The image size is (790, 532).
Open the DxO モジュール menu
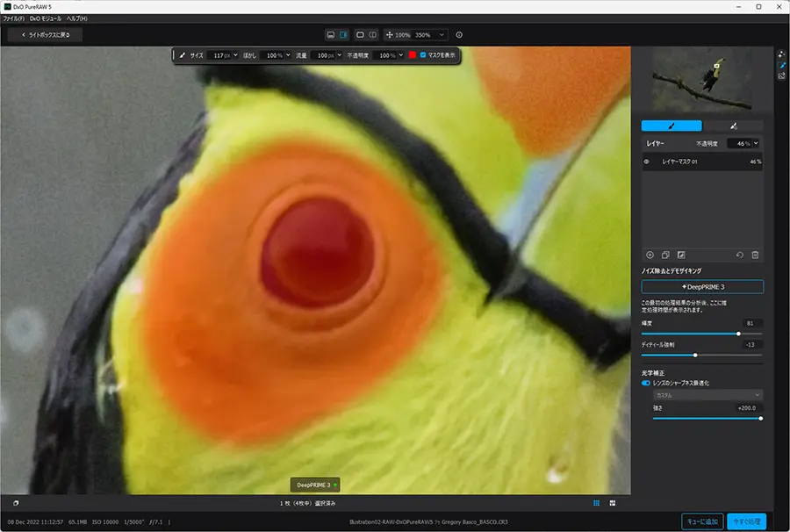point(46,18)
